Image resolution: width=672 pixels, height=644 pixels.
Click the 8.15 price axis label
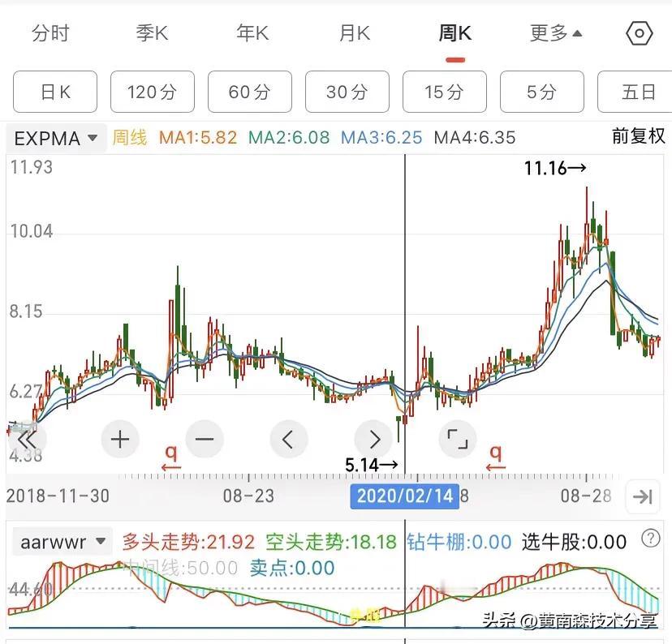point(26,311)
